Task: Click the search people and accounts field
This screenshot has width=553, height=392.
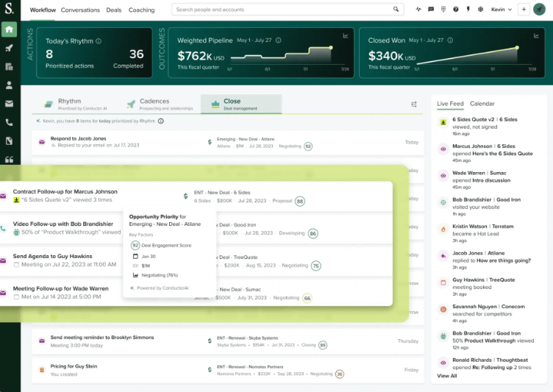Action: (288, 10)
